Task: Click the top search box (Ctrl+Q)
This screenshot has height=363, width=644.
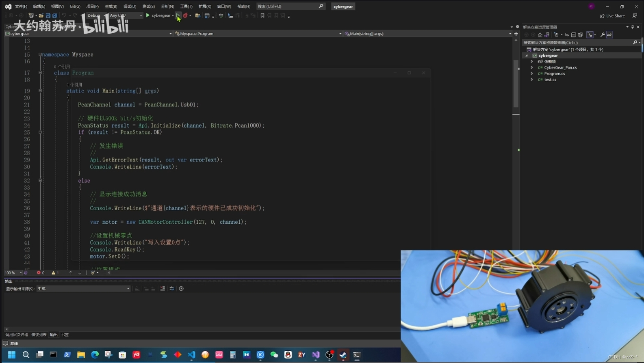Action: point(291,6)
